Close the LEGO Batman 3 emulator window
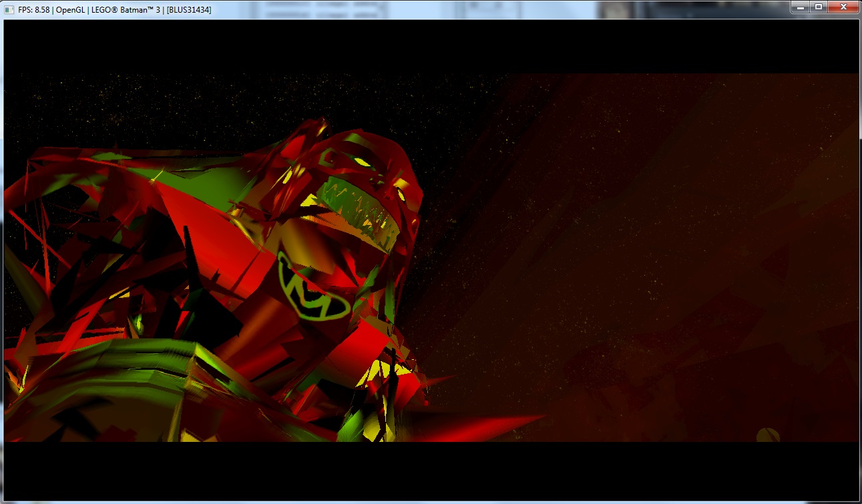 843,7
